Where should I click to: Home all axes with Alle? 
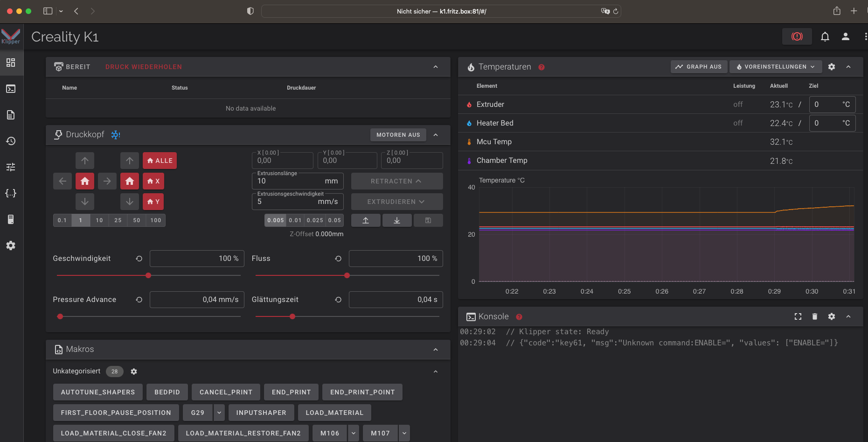tap(160, 161)
